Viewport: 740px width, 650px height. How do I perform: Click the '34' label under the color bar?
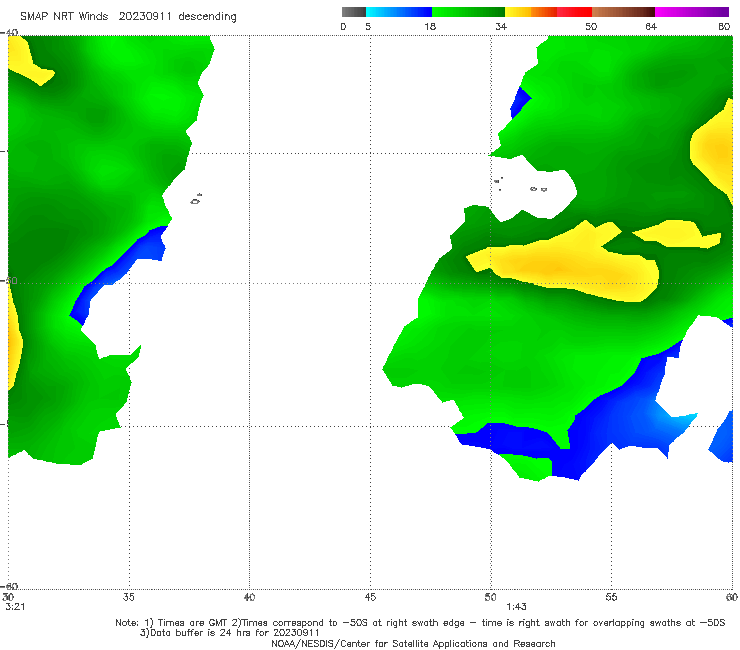point(501,26)
